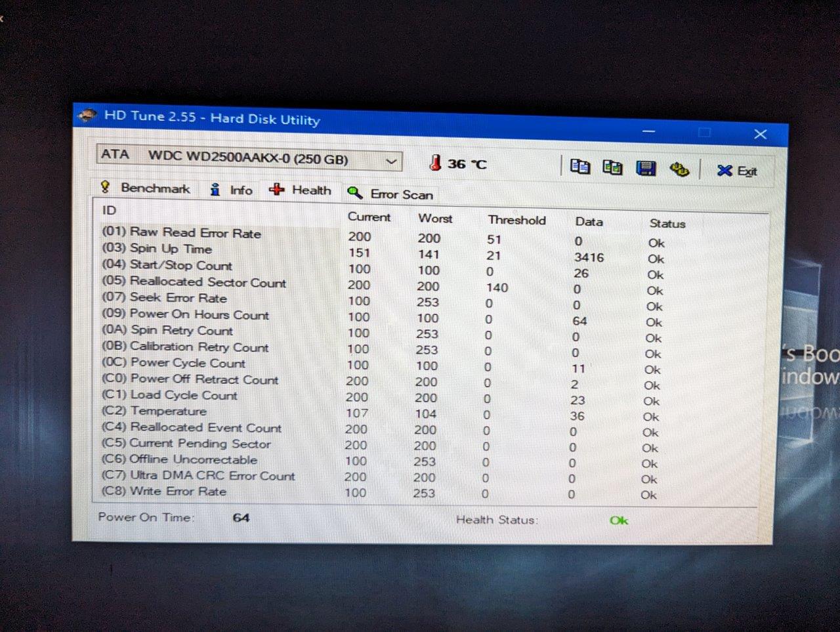Switch to the Info tab
The image size is (840, 632).
click(231, 190)
